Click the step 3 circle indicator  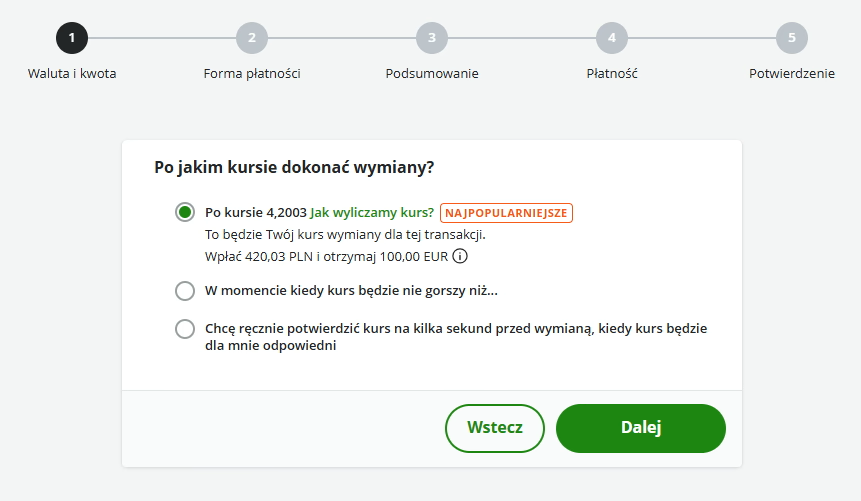[432, 39]
